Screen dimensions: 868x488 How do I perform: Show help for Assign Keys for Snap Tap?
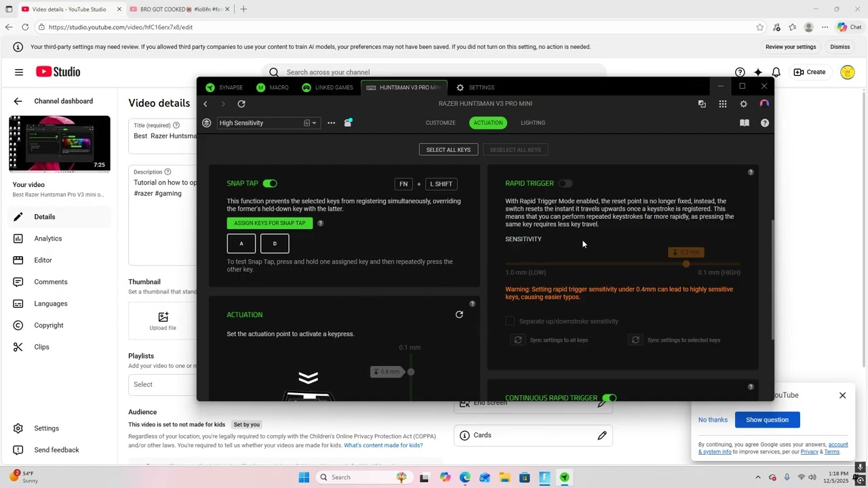tap(321, 223)
